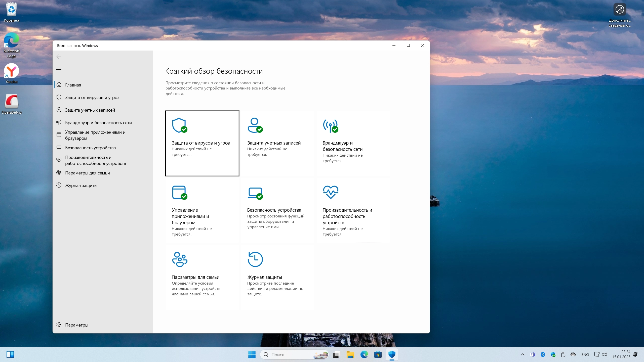Image resolution: width=644 pixels, height=362 pixels.
Task: Open Параметры settings at sidebar bottom
Action: click(76, 325)
